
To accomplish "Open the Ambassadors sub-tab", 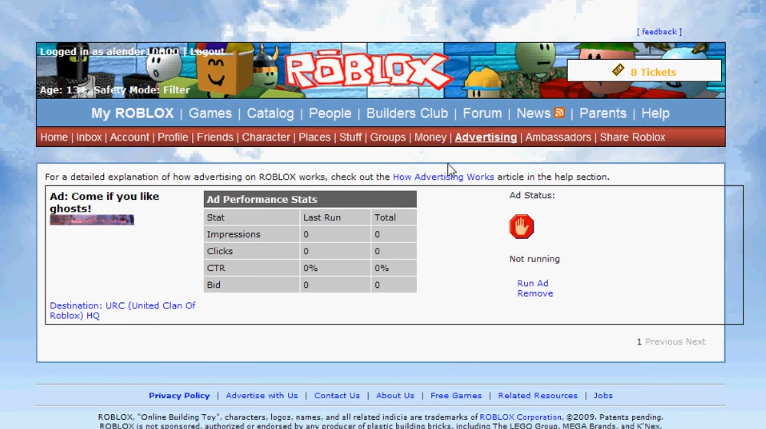I will click(558, 137).
